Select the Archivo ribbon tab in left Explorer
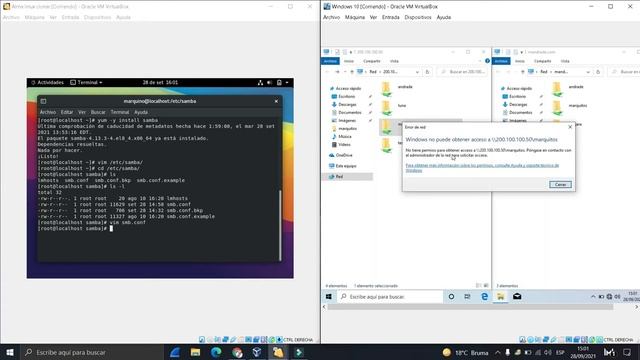Image resolution: width=640 pixels, height=360 pixels. tap(330, 61)
